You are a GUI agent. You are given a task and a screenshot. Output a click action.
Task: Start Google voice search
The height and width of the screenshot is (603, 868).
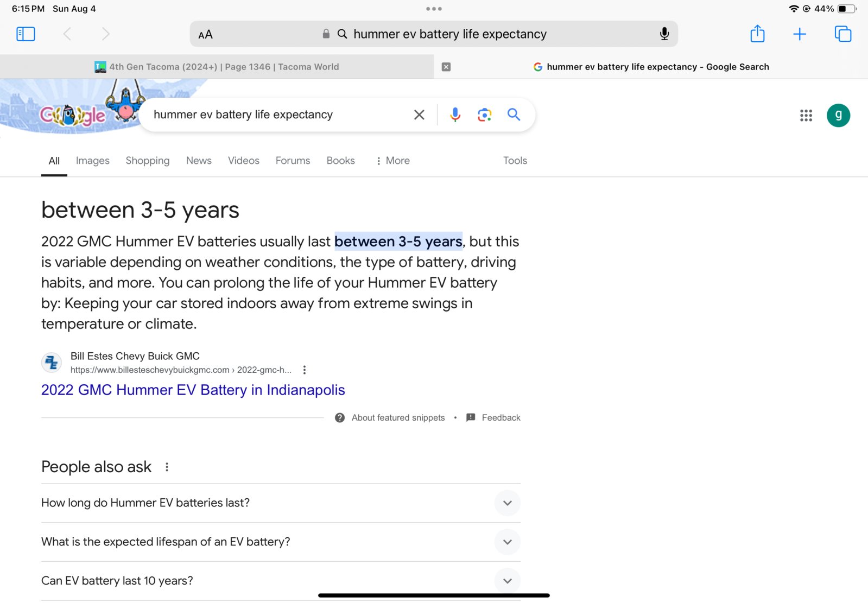point(455,115)
